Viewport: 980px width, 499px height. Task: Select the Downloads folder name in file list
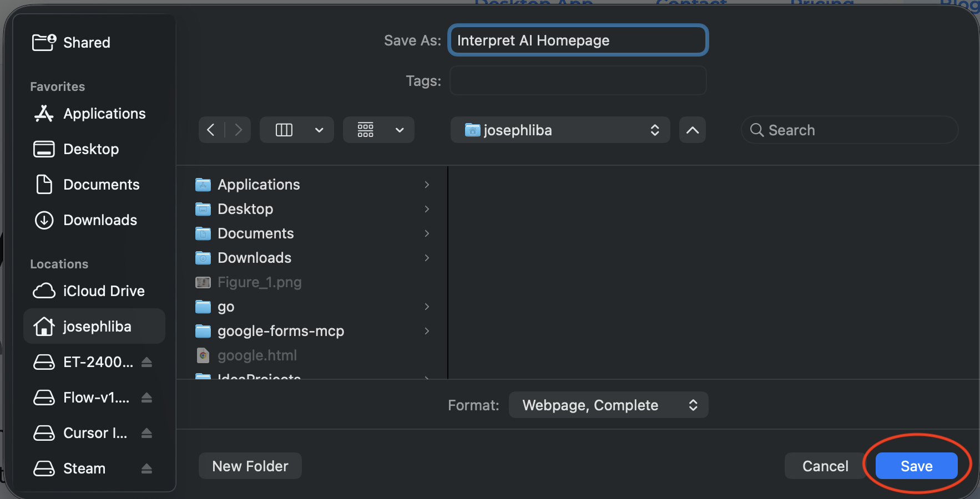(254, 258)
